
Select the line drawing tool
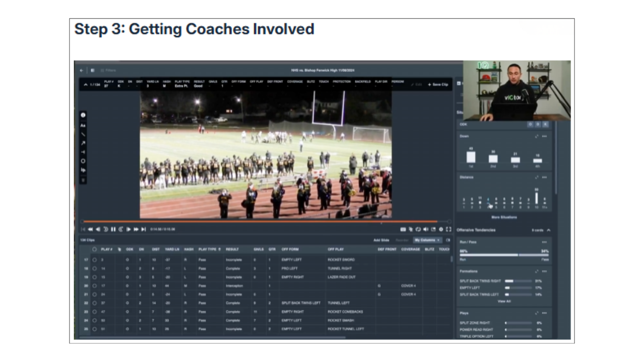(x=83, y=133)
